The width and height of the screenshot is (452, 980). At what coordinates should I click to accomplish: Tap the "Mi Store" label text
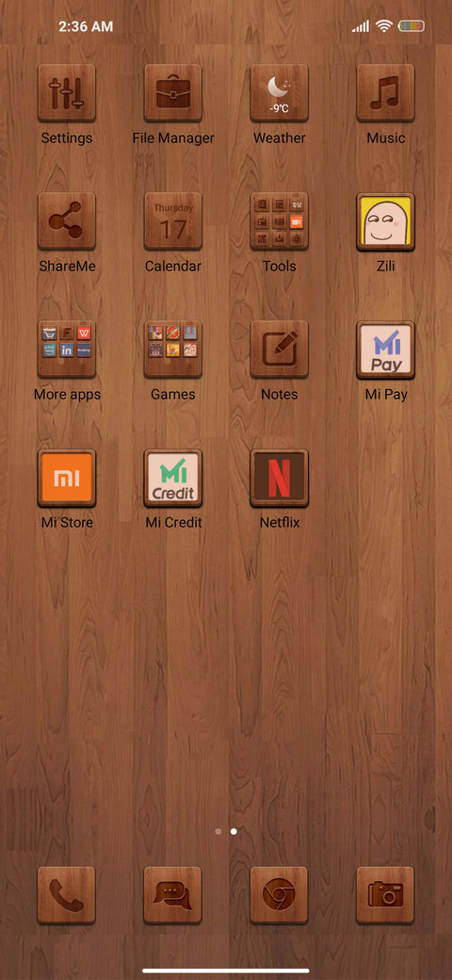click(x=67, y=522)
